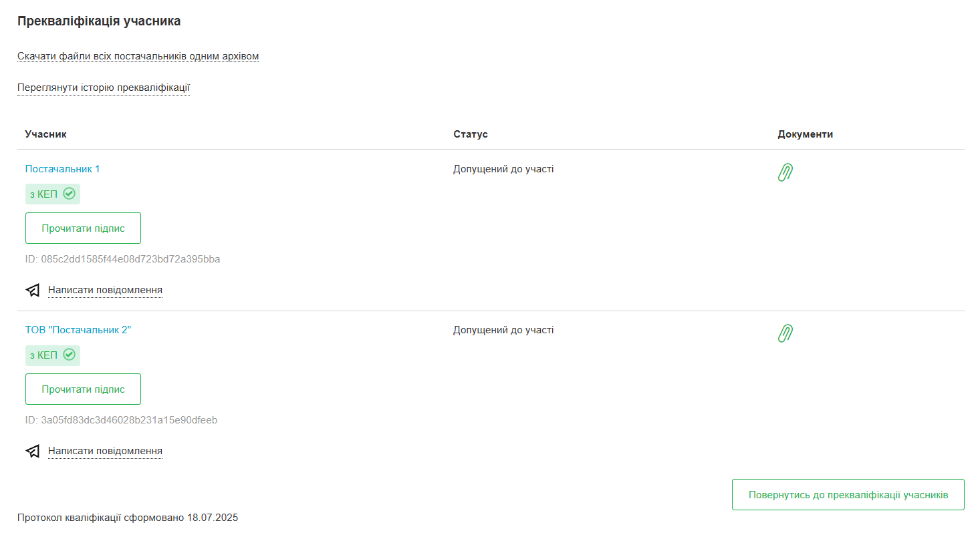Click the КЕП checkmark icon for Постачальник 1
Image resolution: width=980 pixels, height=539 pixels.
pos(69,194)
